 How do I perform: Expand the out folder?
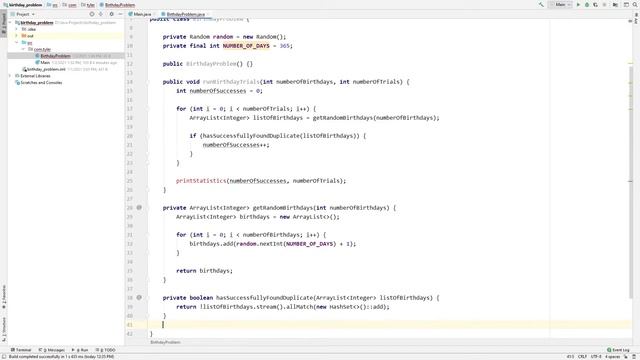click(x=17, y=36)
